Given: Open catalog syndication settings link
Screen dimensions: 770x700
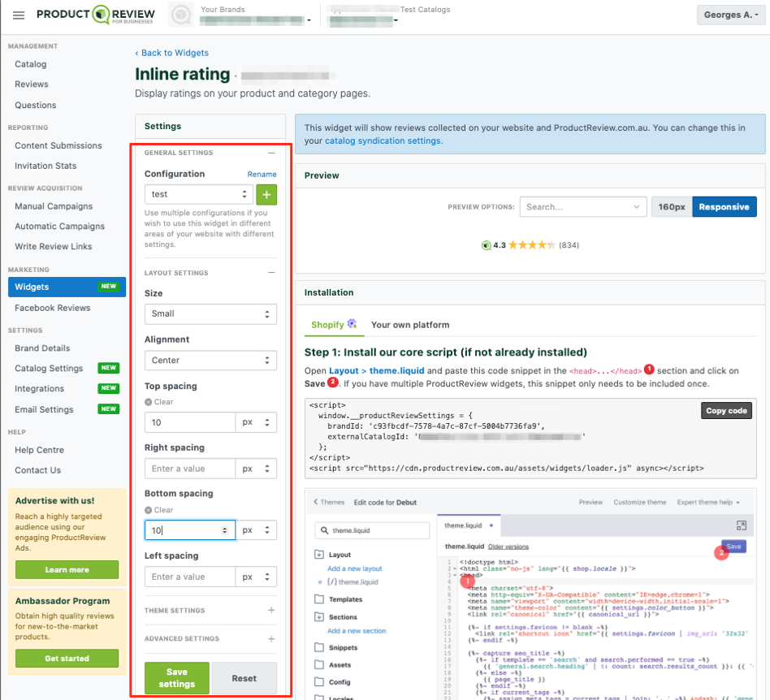Looking at the screenshot, I should (383, 140).
